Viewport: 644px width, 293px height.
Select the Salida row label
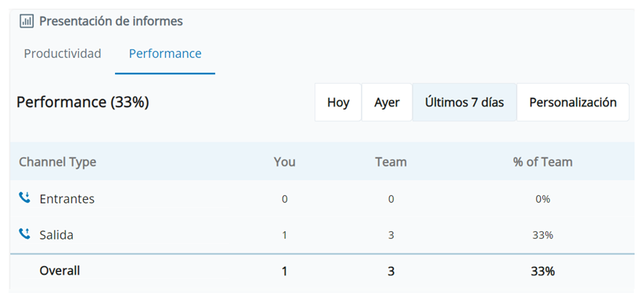[56, 235]
